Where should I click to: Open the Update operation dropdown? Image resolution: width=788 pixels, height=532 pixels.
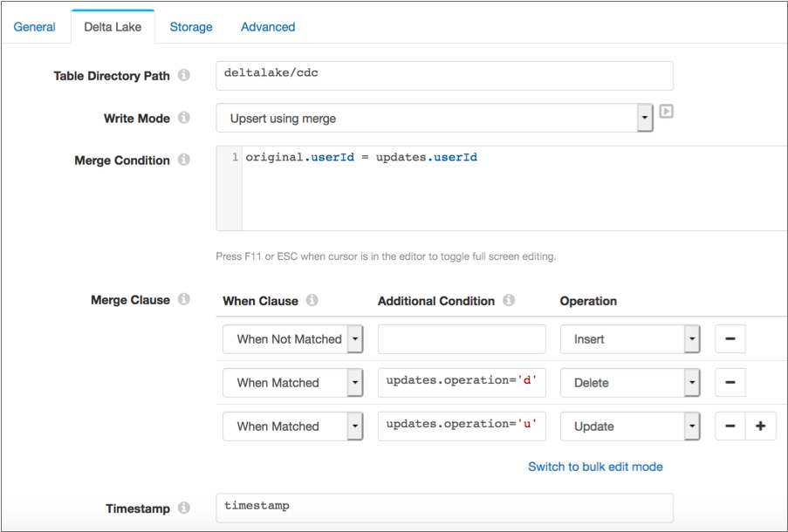coord(630,426)
